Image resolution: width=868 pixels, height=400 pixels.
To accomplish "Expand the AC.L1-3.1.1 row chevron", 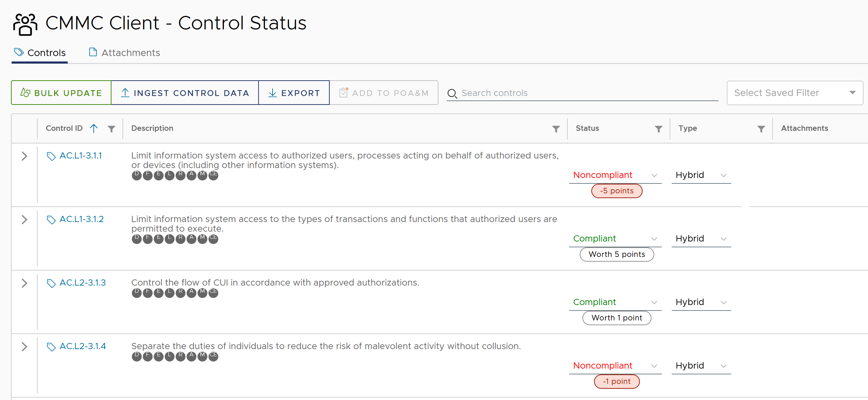I will tap(24, 156).
